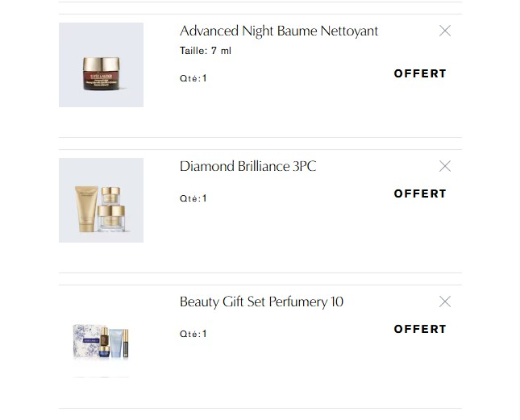Click the gold tube in Diamond Brilliance image
The width and height of the screenshot is (520, 420).
click(85, 209)
